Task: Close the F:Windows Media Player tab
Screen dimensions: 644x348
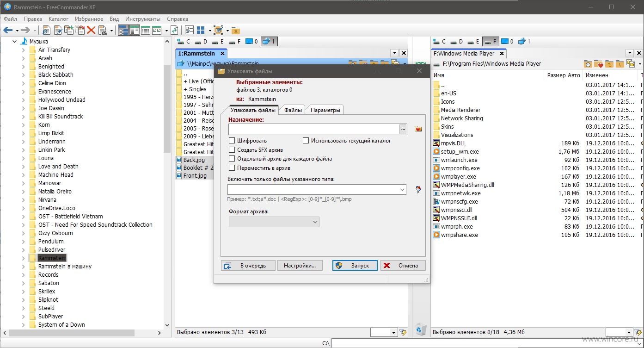Action: click(x=501, y=54)
